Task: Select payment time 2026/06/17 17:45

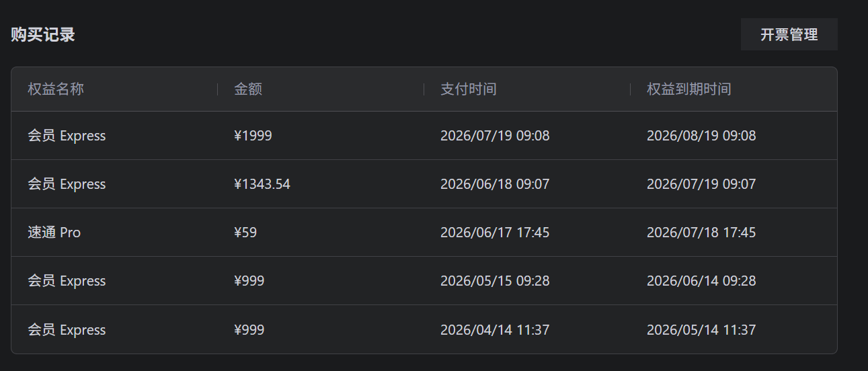Action: point(495,233)
